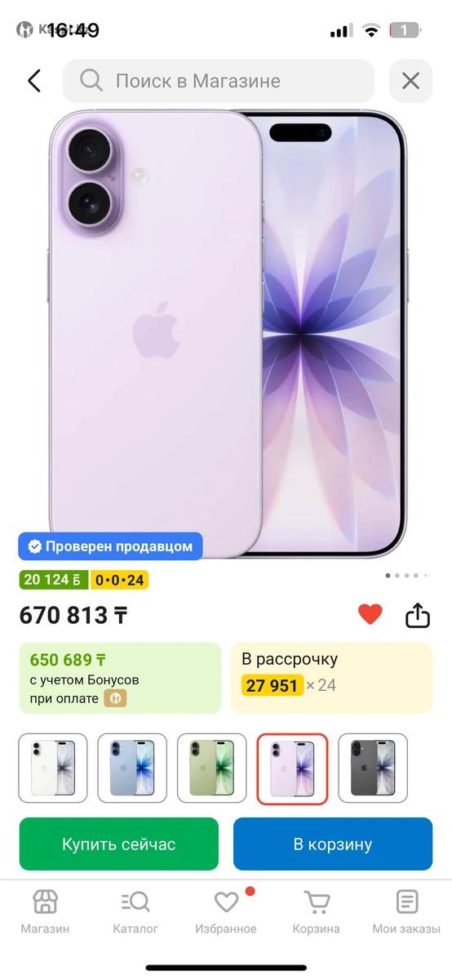Clear search with the X button
This screenshot has height=980, width=452.
pyautogui.click(x=410, y=81)
